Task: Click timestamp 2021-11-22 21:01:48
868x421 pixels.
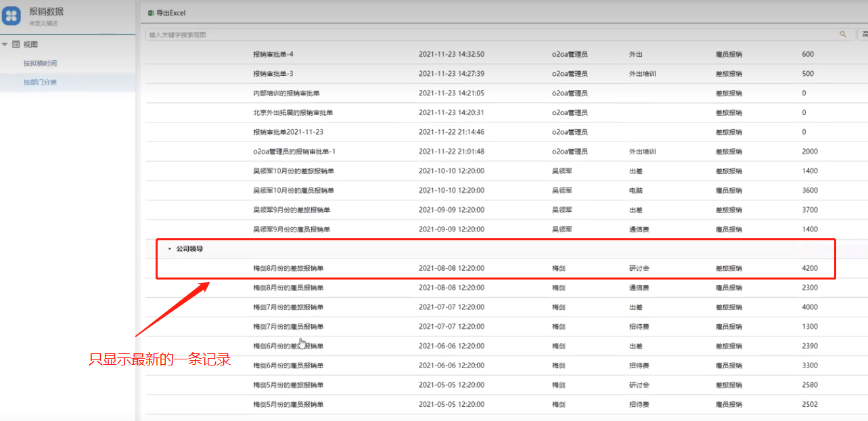Action: 451,152
